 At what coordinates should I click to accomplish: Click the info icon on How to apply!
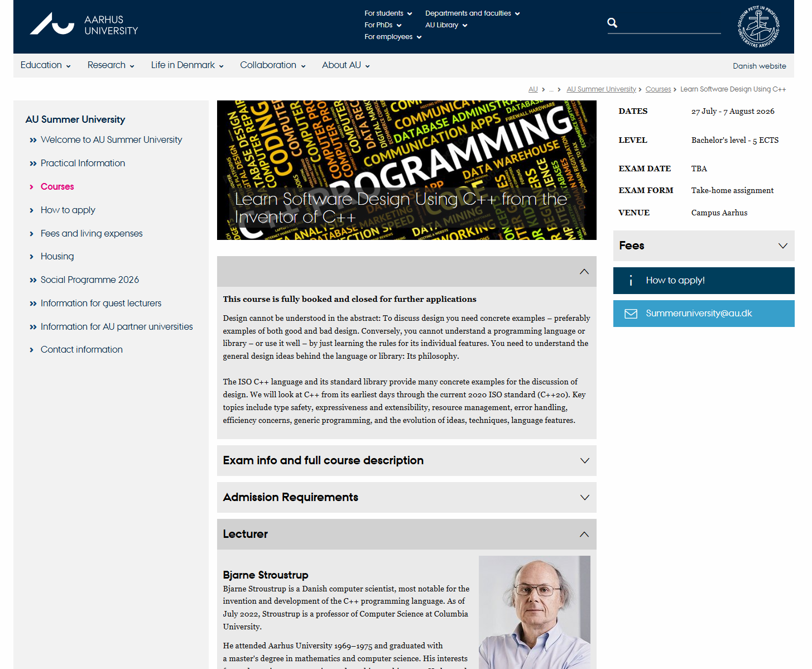(x=631, y=281)
